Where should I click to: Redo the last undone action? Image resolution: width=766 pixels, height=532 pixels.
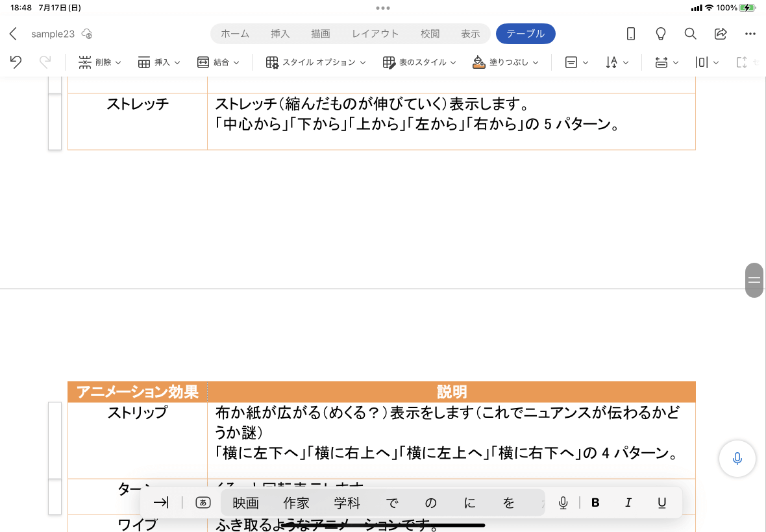click(45, 62)
